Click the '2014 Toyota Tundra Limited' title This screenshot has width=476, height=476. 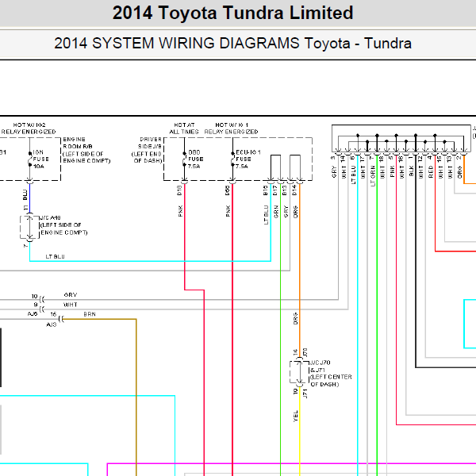point(232,13)
